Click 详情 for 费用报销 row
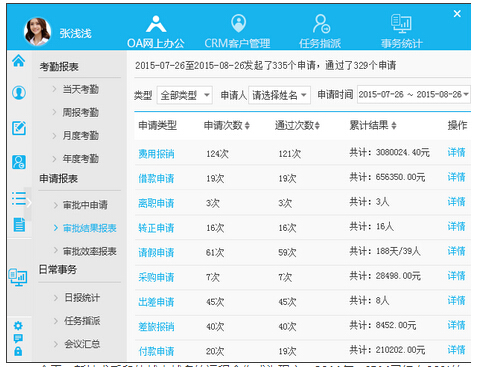The height and width of the screenshot is (367, 480). coord(456,152)
